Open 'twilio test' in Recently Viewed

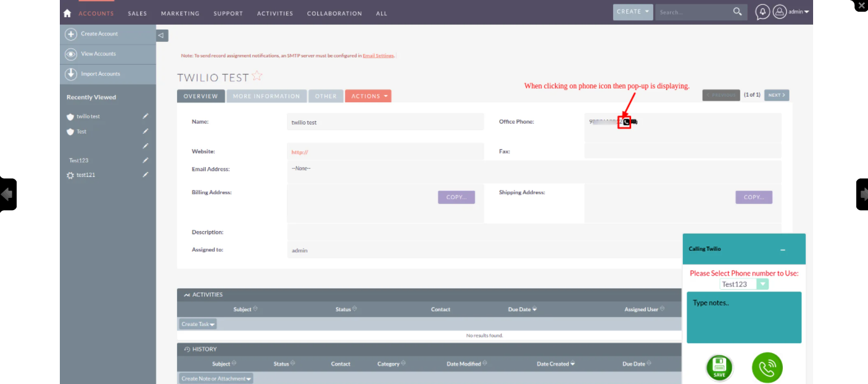pyautogui.click(x=88, y=116)
